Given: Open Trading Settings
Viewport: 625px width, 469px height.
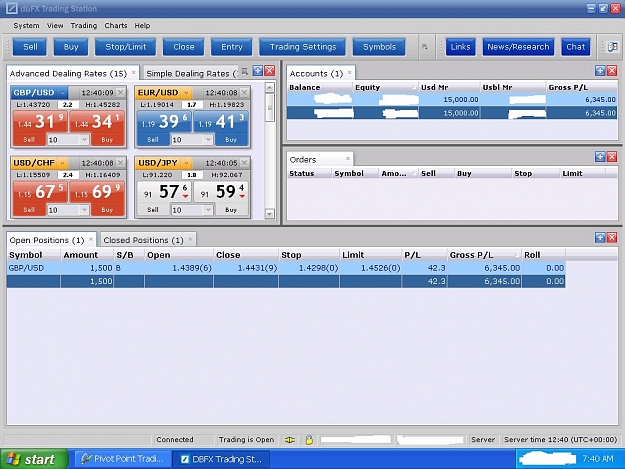Looking at the screenshot, I should pyautogui.click(x=303, y=47).
